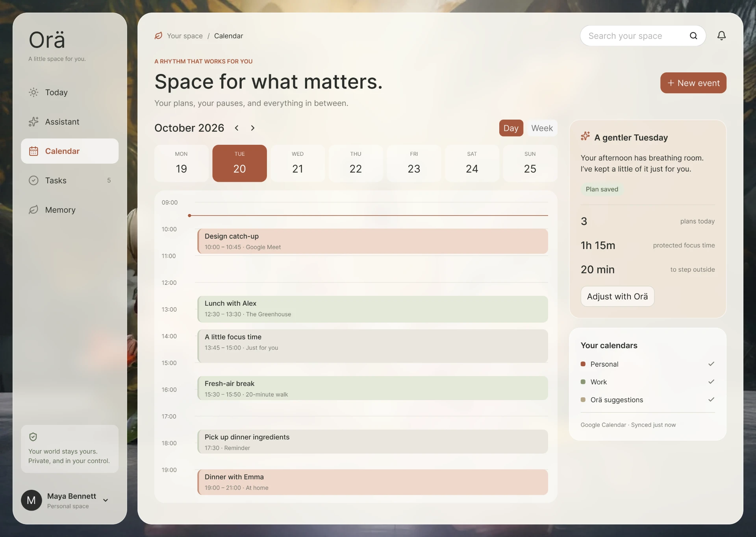Open the Dinner with Emma event

[x=372, y=482]
